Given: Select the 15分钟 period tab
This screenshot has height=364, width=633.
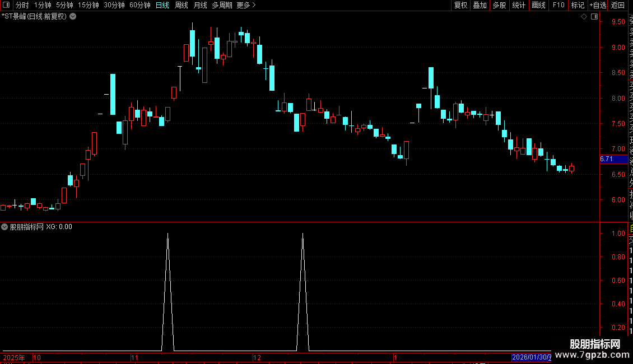Looking at the screenshot, I should coord(88,5).
